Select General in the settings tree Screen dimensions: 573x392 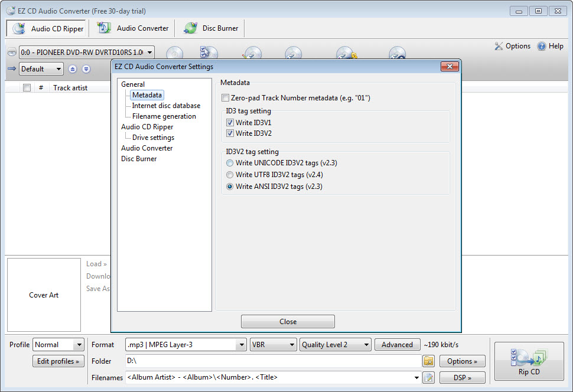point(133,84)
